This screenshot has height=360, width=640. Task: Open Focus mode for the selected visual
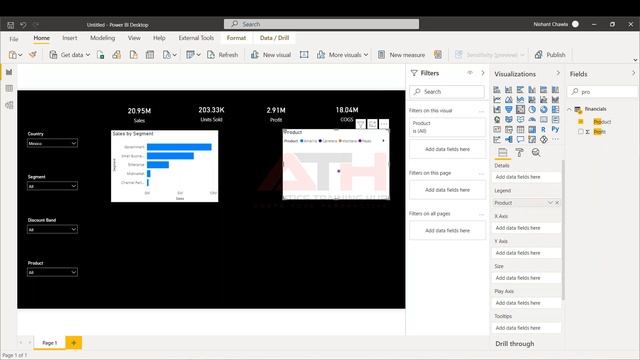(x=373, y=124)
